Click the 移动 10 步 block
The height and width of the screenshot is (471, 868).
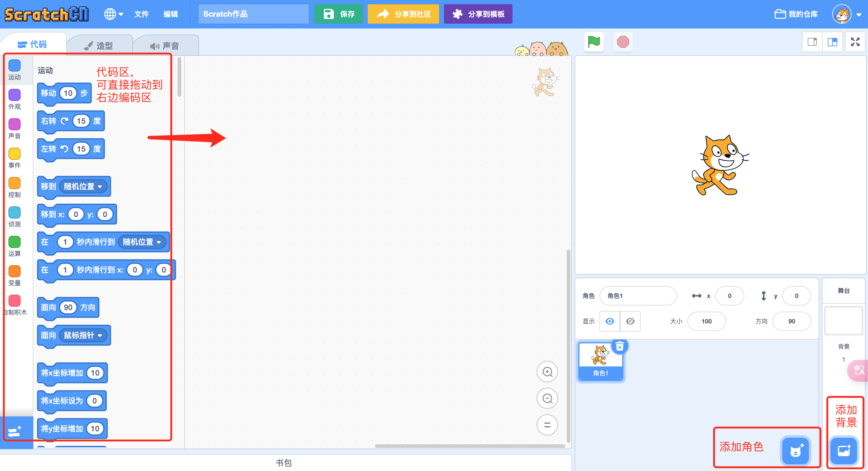point(64,93)
